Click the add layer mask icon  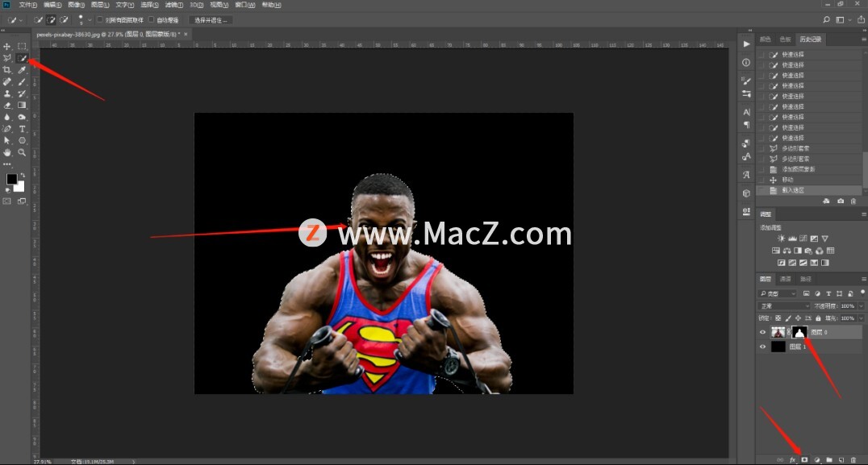(804, 460)
